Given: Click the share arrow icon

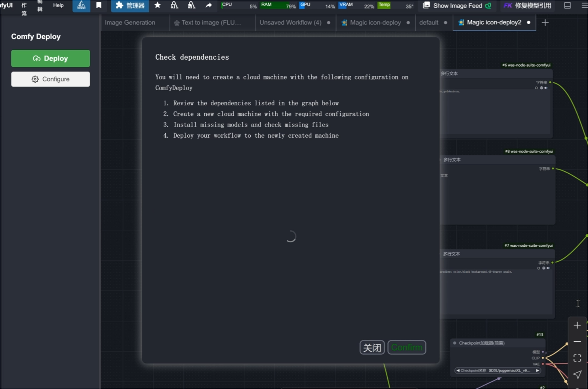Looking at the screenshot, I should (208, 5).
